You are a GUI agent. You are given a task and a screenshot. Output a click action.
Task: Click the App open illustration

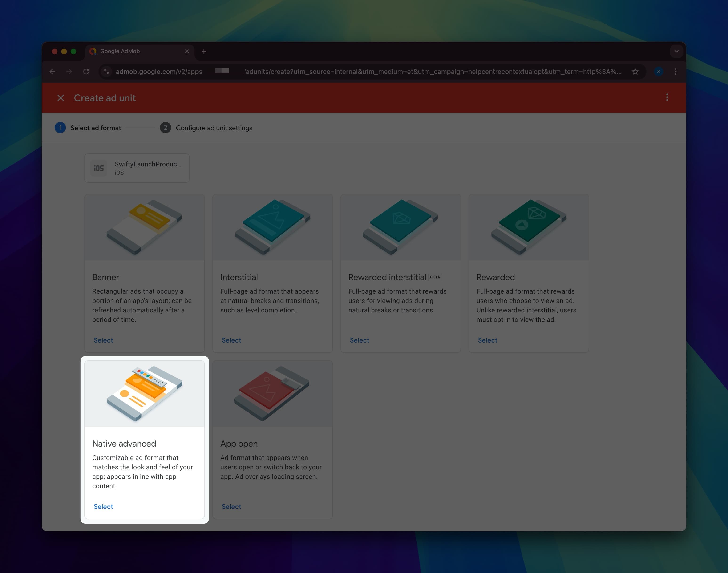273,394
